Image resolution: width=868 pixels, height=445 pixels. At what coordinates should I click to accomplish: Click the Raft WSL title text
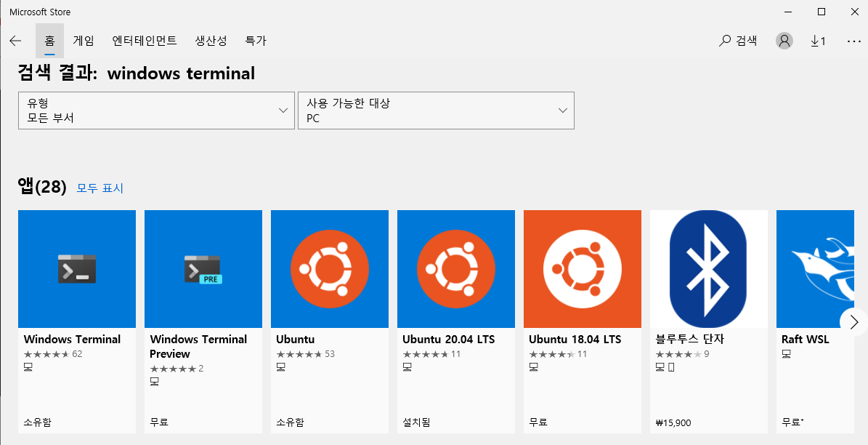[x=805, y=339]
